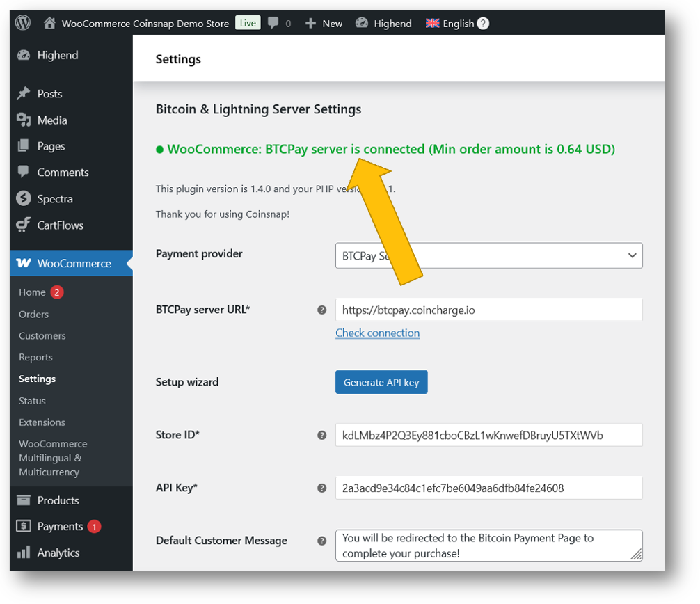Screen dimensions: 700x604
Task: Click the help icon for Default Customer Message
Action: 322,541
